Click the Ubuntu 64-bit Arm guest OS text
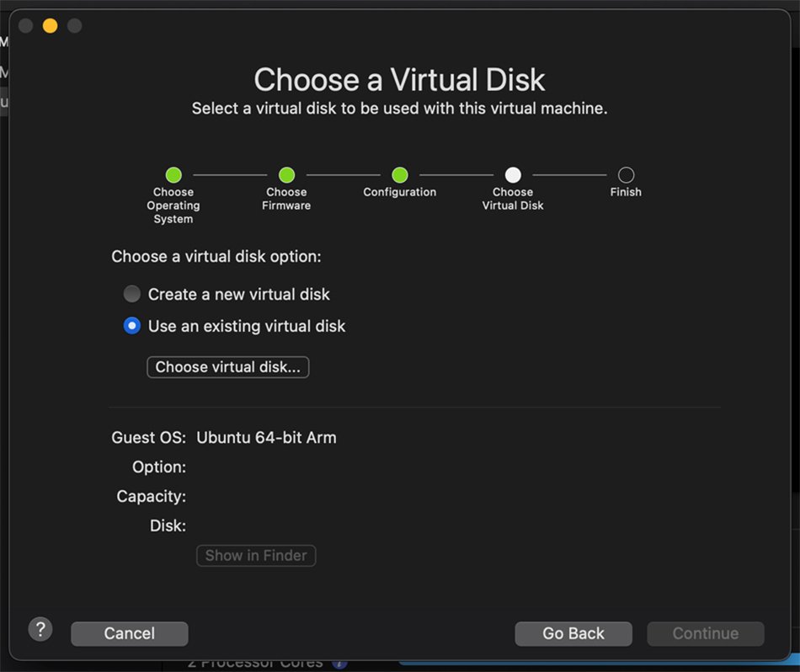This screenshot has width=800, height=672. click(x=266, y=438)
